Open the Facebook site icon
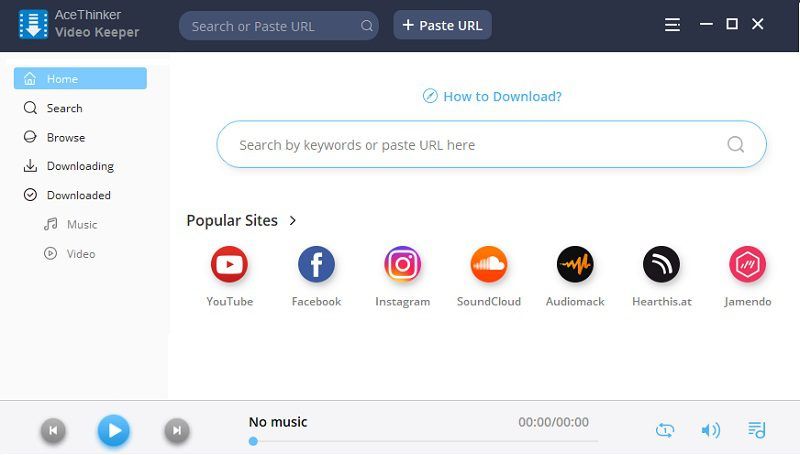 tap(316, 264)
